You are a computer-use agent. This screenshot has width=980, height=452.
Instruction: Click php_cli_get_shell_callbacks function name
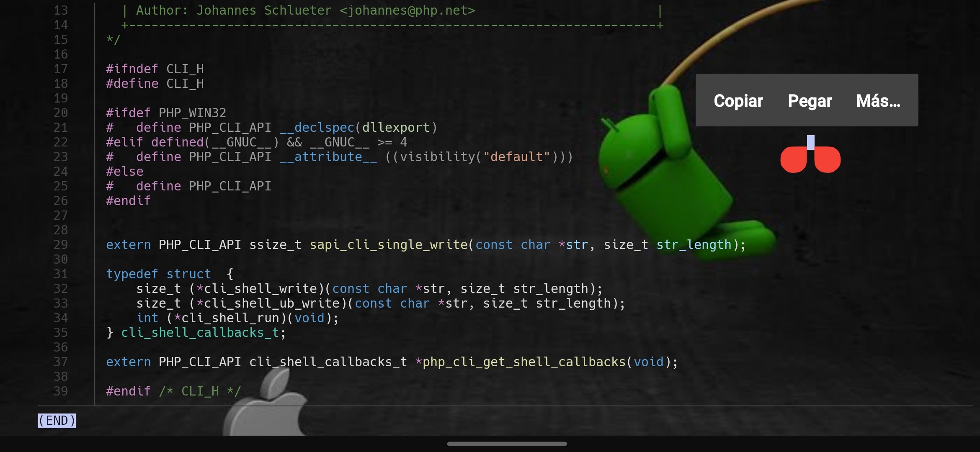524,362
